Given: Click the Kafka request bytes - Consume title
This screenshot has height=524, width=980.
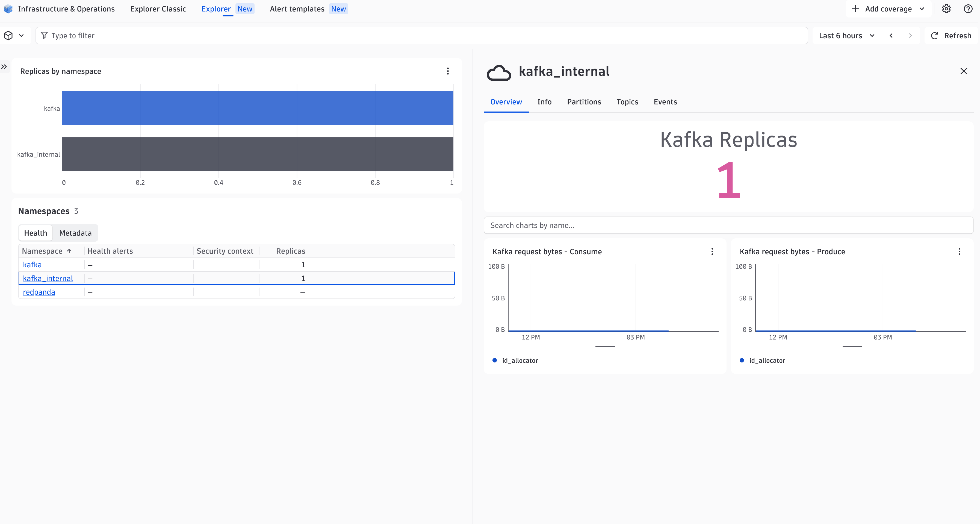Looking at the screenshot, I should click(547, 251).
